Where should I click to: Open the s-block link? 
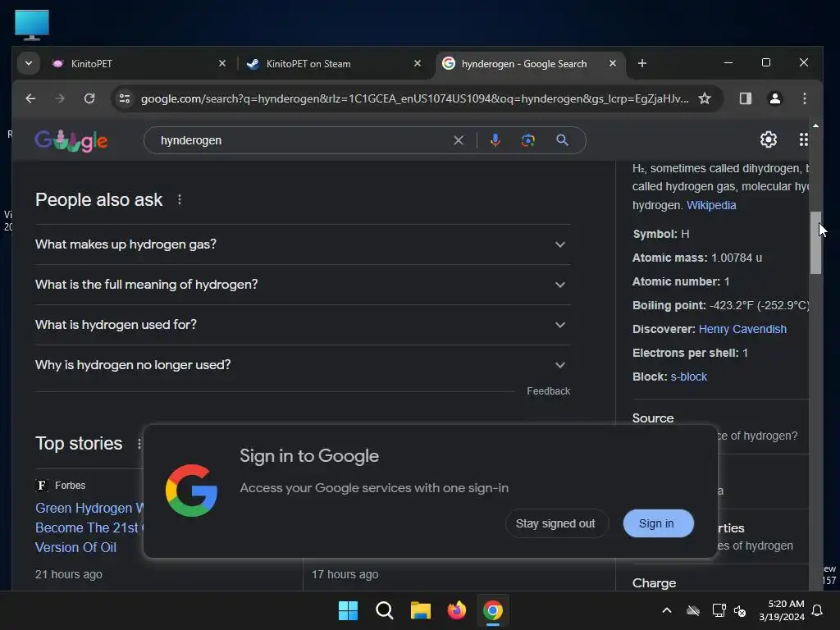[x=688, y=377]
